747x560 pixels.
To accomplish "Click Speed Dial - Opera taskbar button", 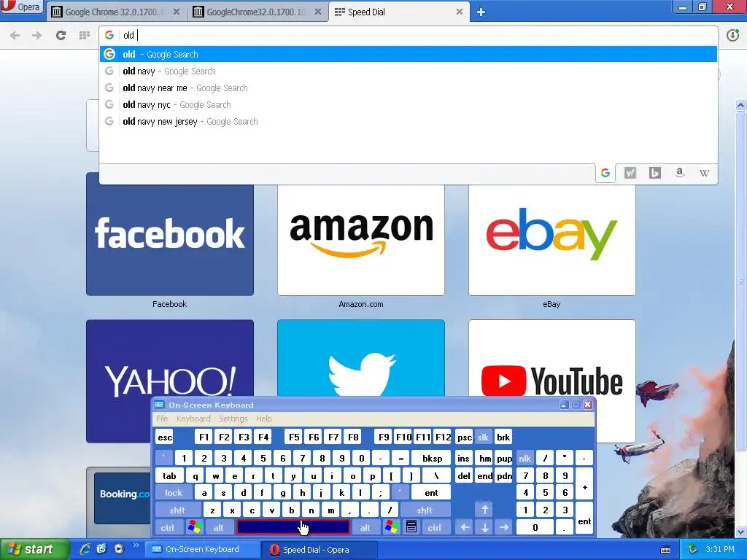I will tap(318, 550).
